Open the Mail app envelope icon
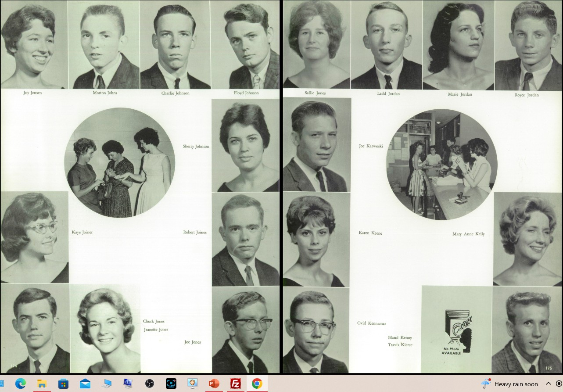The height and width of the screenshot is (392, 563). point(85,383)
